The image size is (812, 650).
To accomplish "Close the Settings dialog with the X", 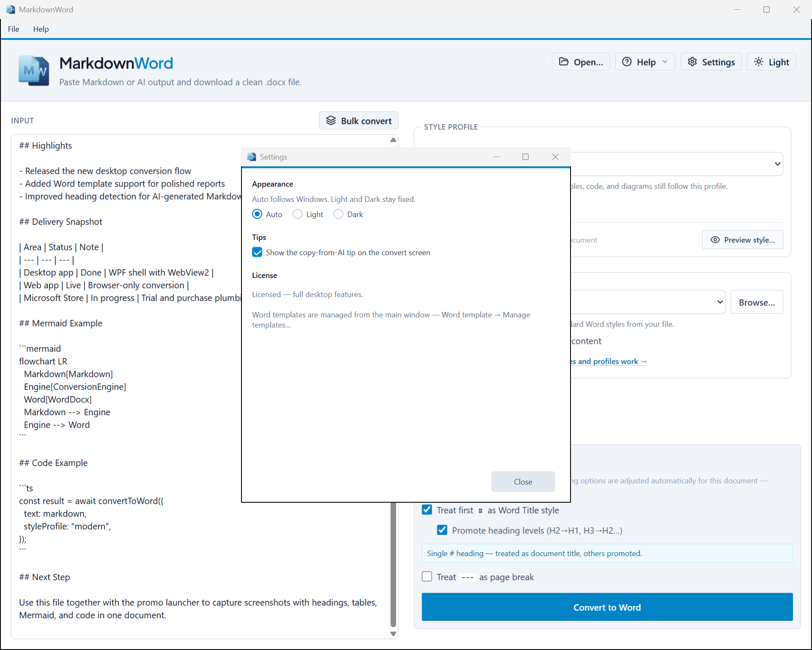I will 555,157.
